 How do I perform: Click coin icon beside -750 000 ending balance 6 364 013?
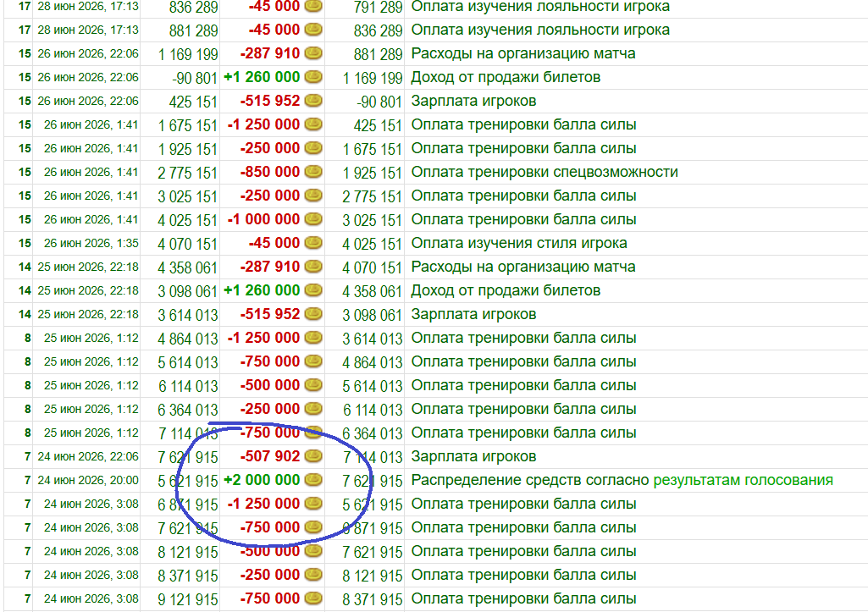(313, 433)
